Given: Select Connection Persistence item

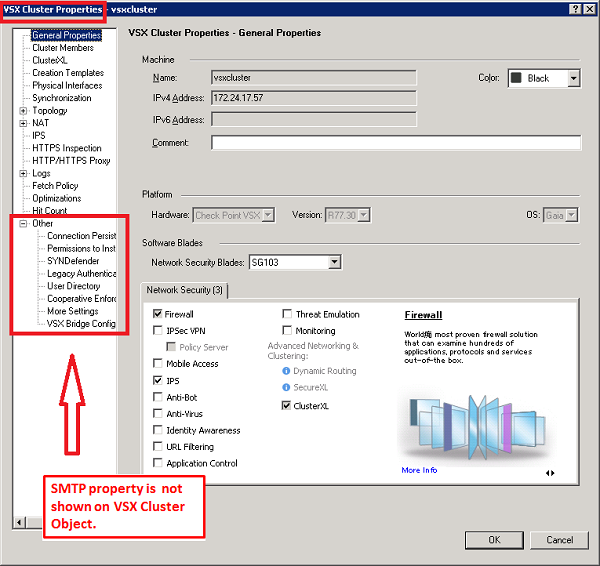Looking at the screenshot, I should [x=82, y=236].
